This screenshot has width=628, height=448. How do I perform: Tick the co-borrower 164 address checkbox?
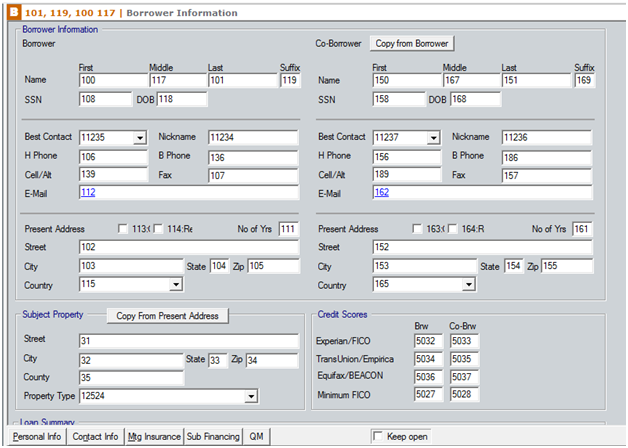tap(452, 229)
